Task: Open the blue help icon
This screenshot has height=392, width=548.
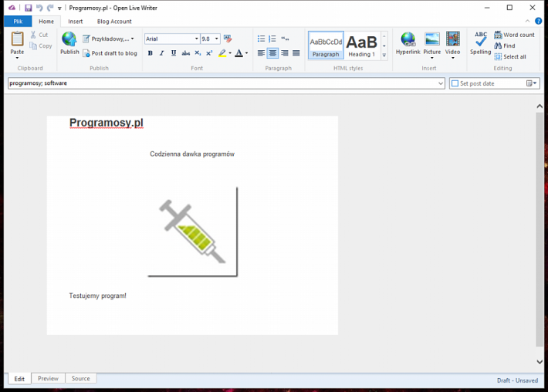Action: point(538,22)
